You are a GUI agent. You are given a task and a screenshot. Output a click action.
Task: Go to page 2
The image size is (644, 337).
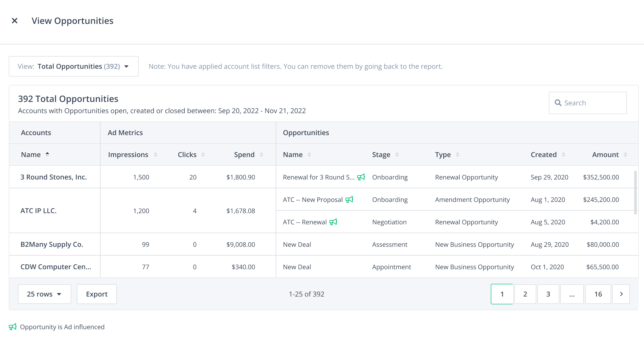point(525,294)
